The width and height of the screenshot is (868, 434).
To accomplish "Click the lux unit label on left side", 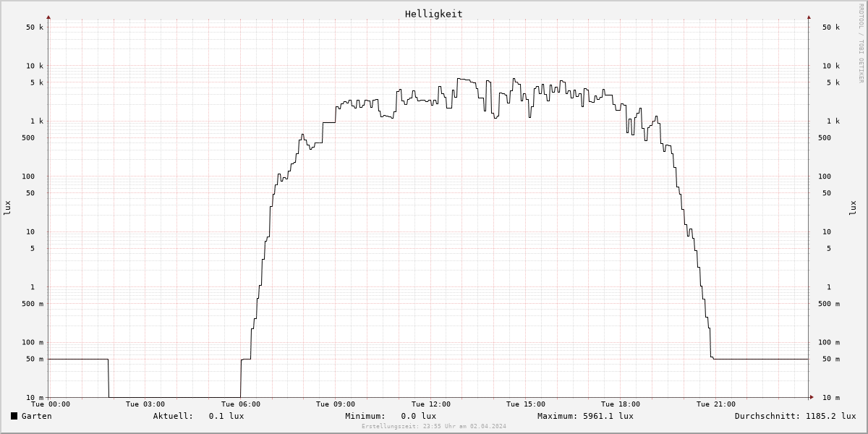I will (7, 208).
